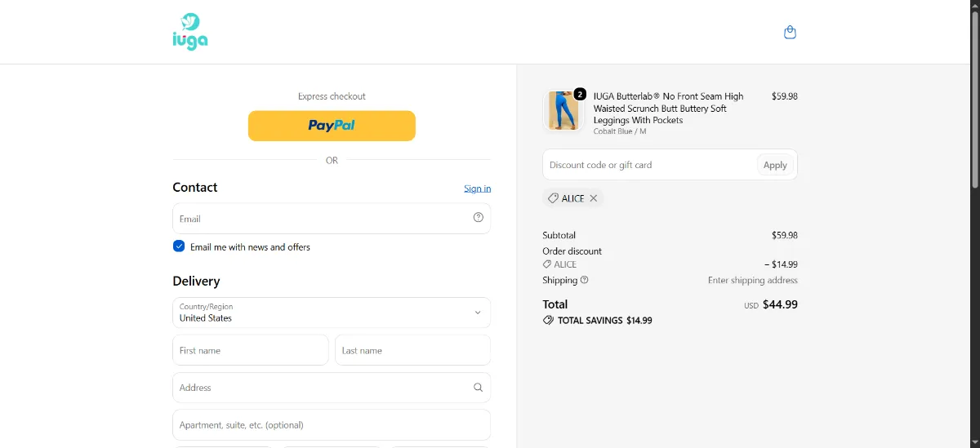Focus the Address field
Screen dimensions: 980x448
[x=332, y=388]
